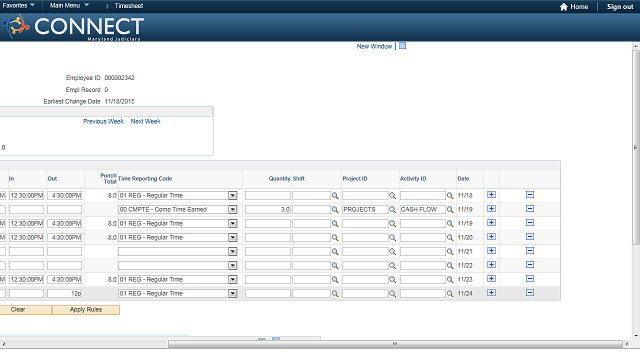The height and width of the screenshot is (360, 640).
Task: Click the Home house icon
Action: (x=564, y=7)
